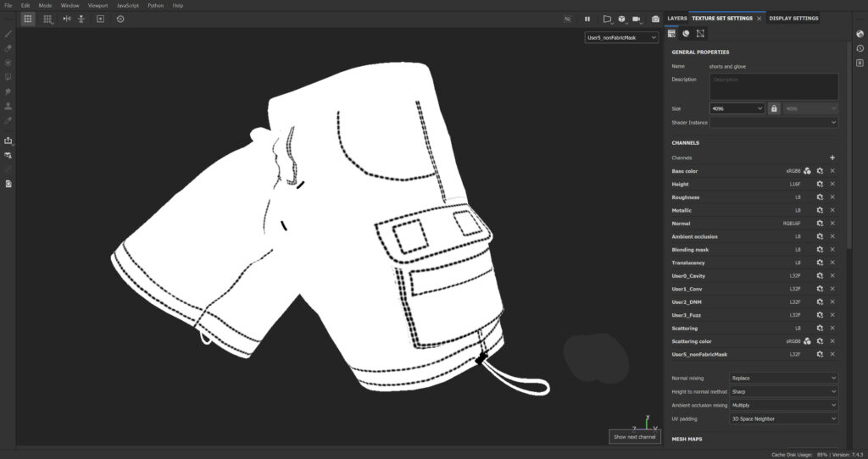868x459 pixels.
Task: Open settings gear for Base color channel
Action: coord(820,171)
